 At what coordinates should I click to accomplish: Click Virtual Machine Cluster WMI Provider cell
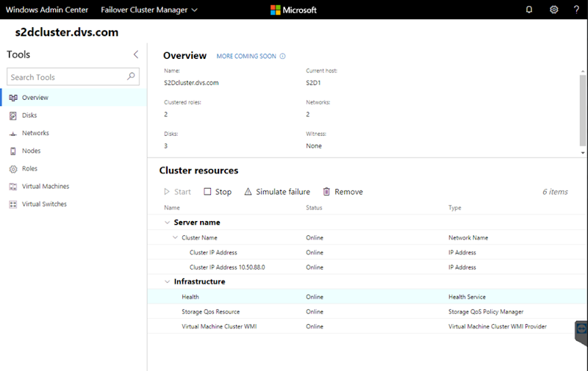(498, 326)
